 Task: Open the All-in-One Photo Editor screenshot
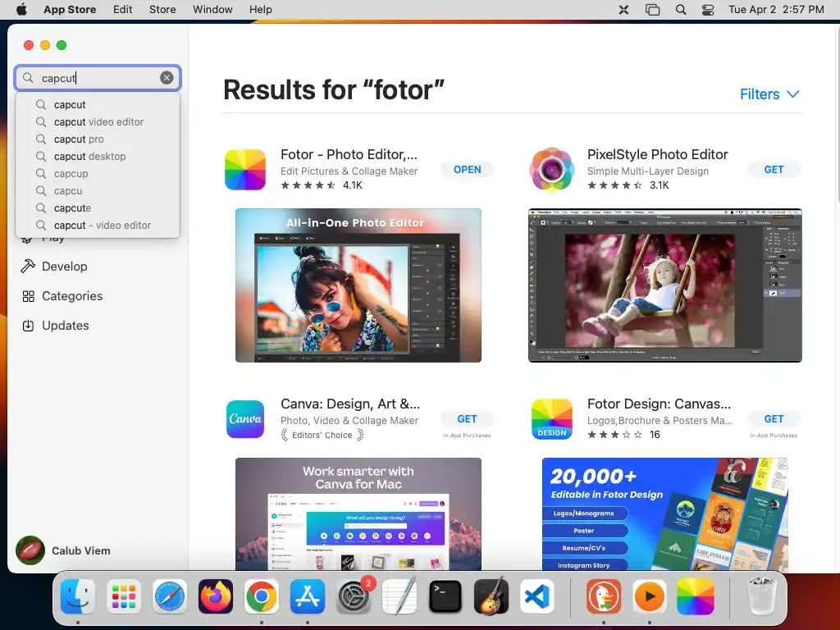[358, 285]
